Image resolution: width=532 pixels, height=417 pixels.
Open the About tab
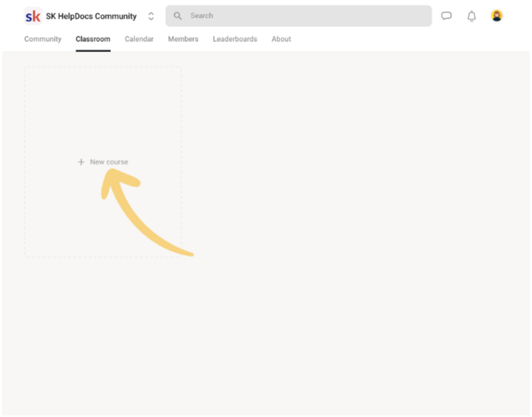pos(281,39)
